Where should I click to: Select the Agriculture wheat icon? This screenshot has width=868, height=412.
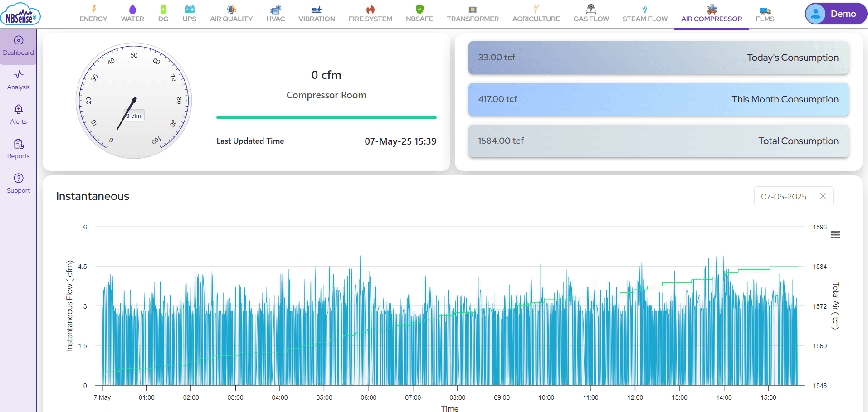tap(536, 9)
